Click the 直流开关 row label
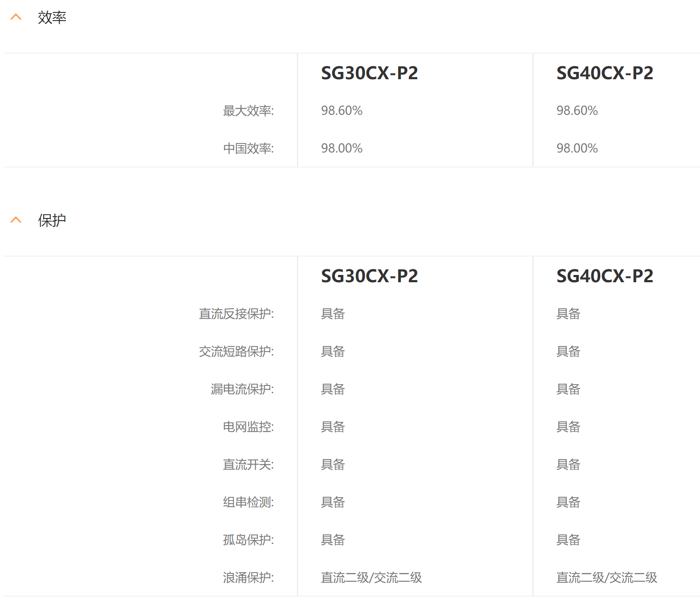700x606 pixels. pos(248,465)
